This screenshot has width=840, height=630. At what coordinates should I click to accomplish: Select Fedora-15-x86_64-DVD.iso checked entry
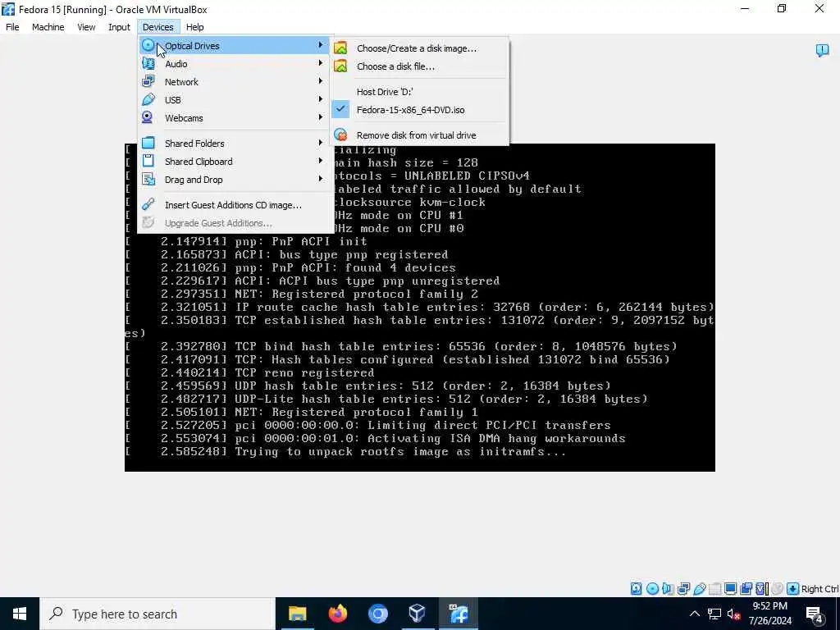419,110
